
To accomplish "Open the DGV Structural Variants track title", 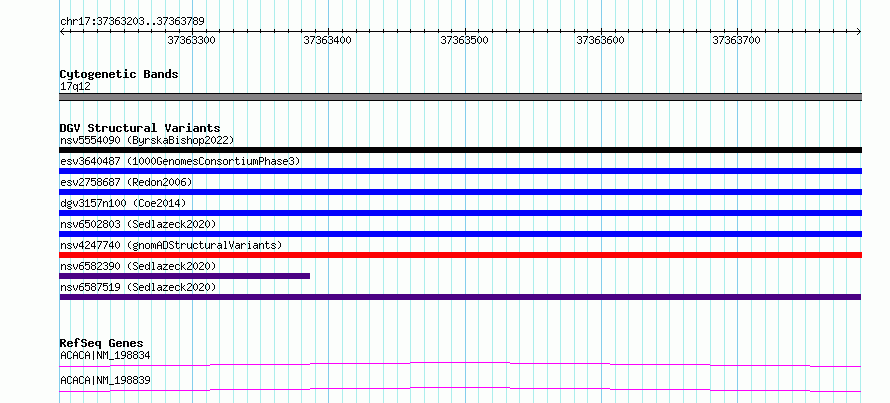I will pyautogui.click(x=140, y=128).
